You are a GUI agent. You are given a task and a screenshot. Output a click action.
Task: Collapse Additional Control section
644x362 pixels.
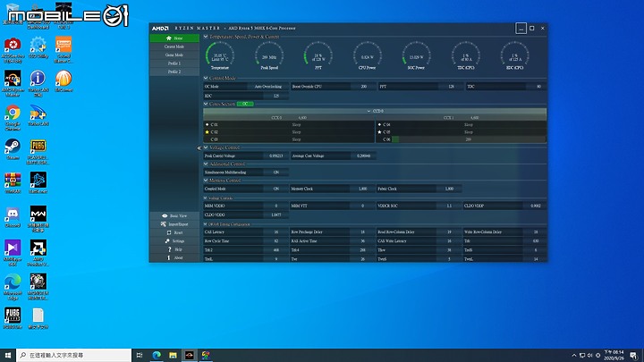[206, 164]
